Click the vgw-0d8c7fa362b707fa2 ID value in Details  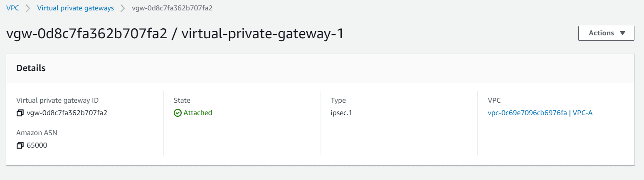(x=67, y=113)
